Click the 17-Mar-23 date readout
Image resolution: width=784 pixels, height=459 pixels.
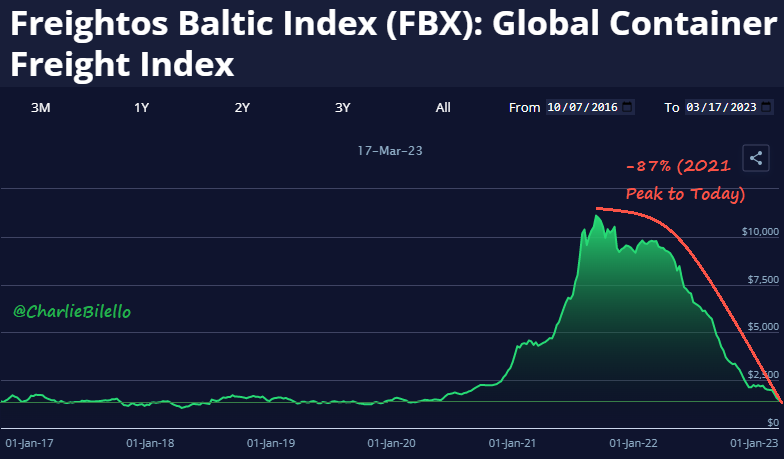click(x=390, y=150)
